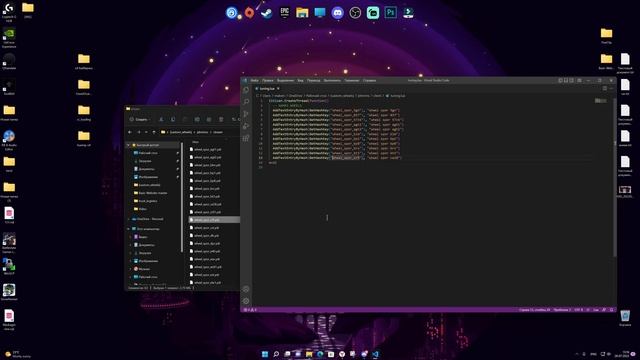
Task: Launch Epic Games from the top dock
Action: [284, 13]
